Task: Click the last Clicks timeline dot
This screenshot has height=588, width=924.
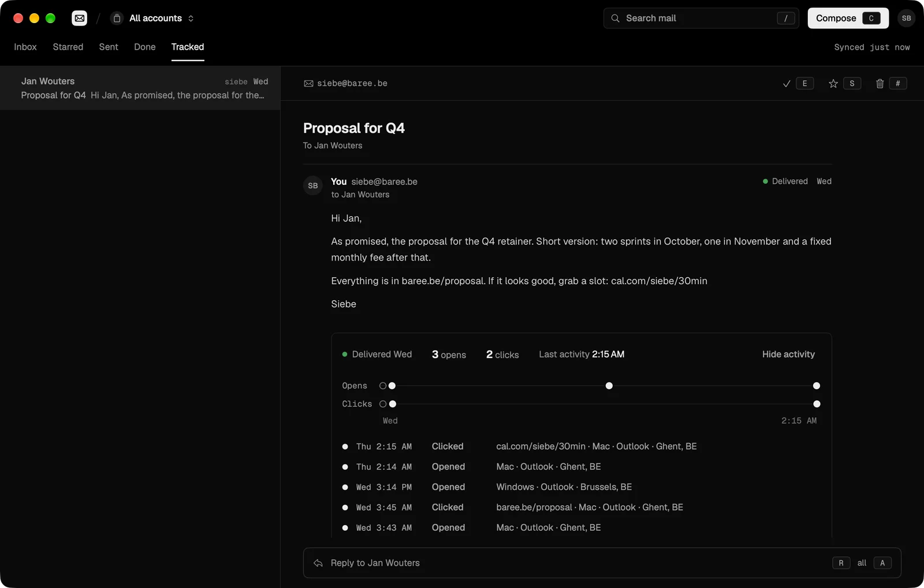Action: tap(817, 404)
